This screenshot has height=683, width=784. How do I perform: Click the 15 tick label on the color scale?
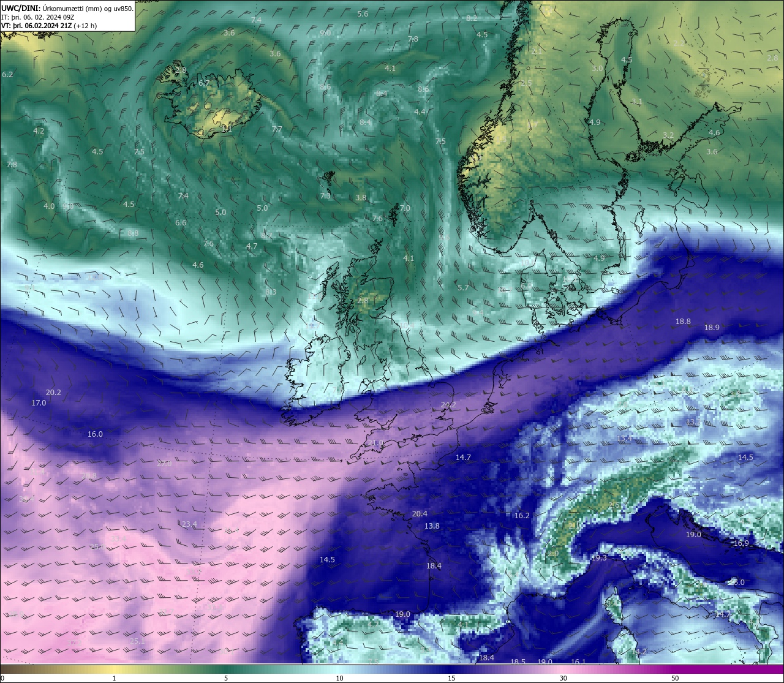pos(451,678)
